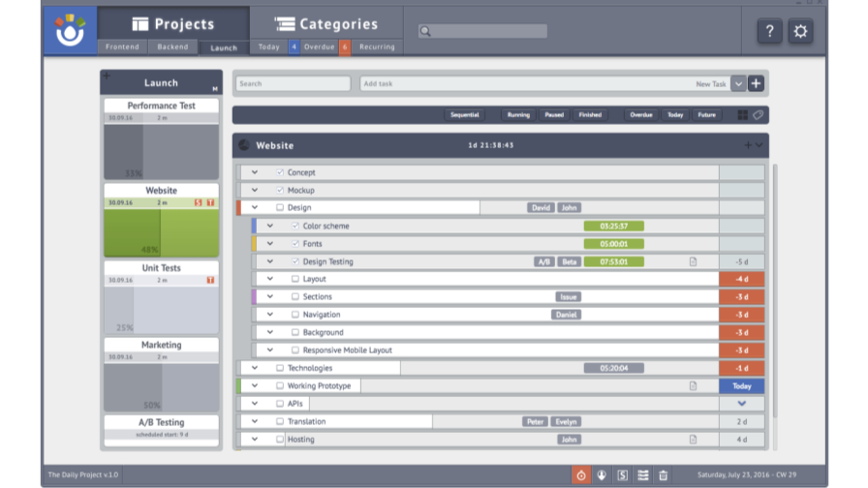Image resolution: width=868 pixels, height=488 pixels.
Task: Select the Recurring category tab
Action: point(377,47)
